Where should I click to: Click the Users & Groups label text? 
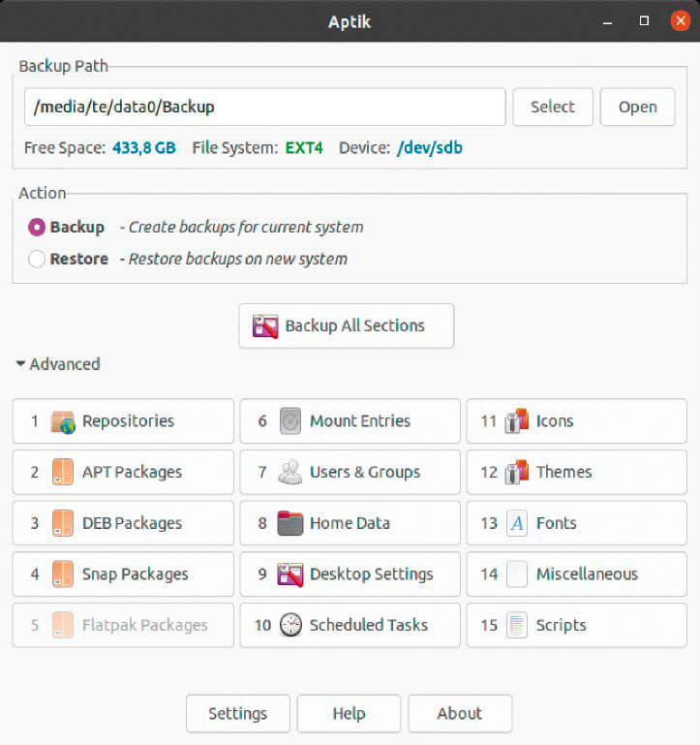click(x=365, y=472)
